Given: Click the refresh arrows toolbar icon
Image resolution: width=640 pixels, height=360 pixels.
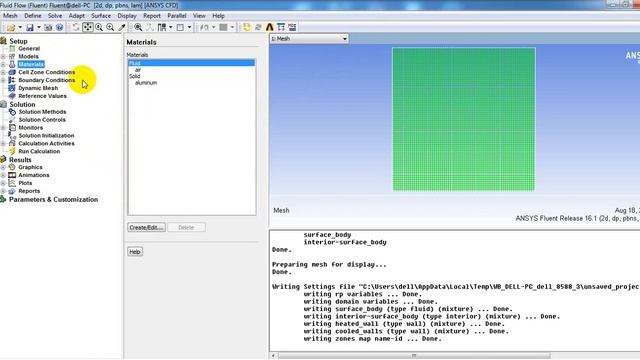Looking at the screenshot, I should pyautogui.click(x=258, y=27).
